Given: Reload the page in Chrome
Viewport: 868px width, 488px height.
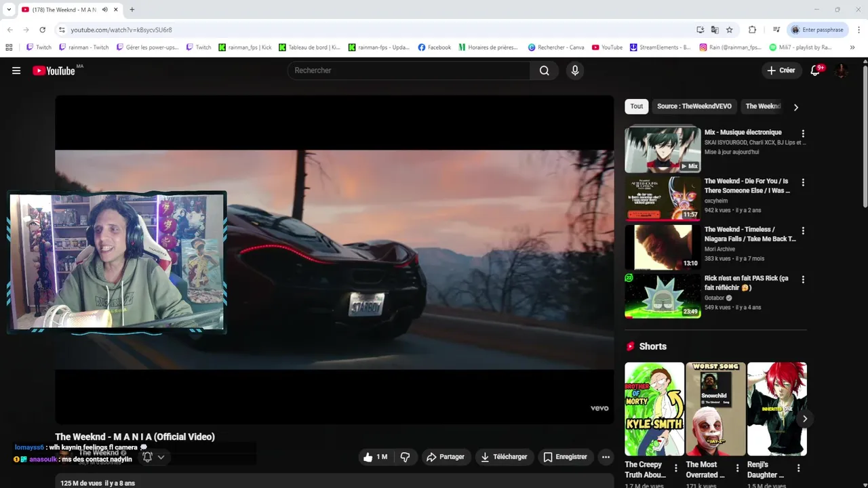Looking at the screenshot, I should click(x=42, y=30).
